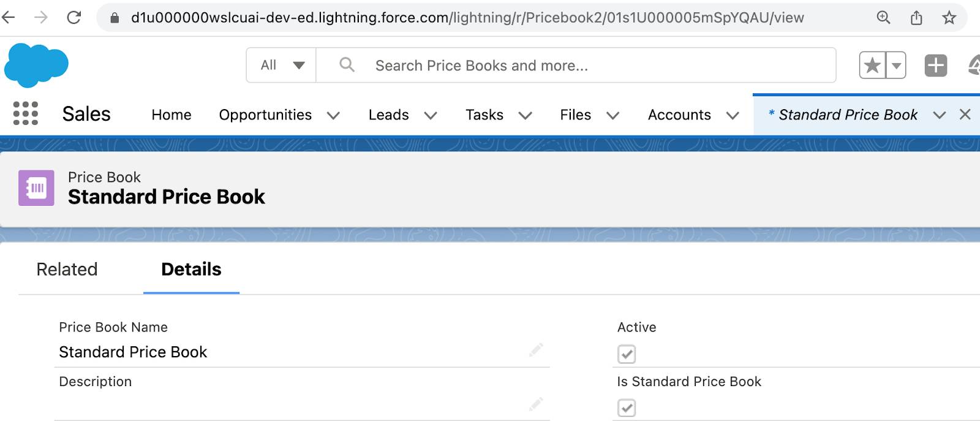Image resolution: width=980 pixels, height=421 pixels.
Task: Open the App Launcher dots grid
Action: [x=26, y=114]
